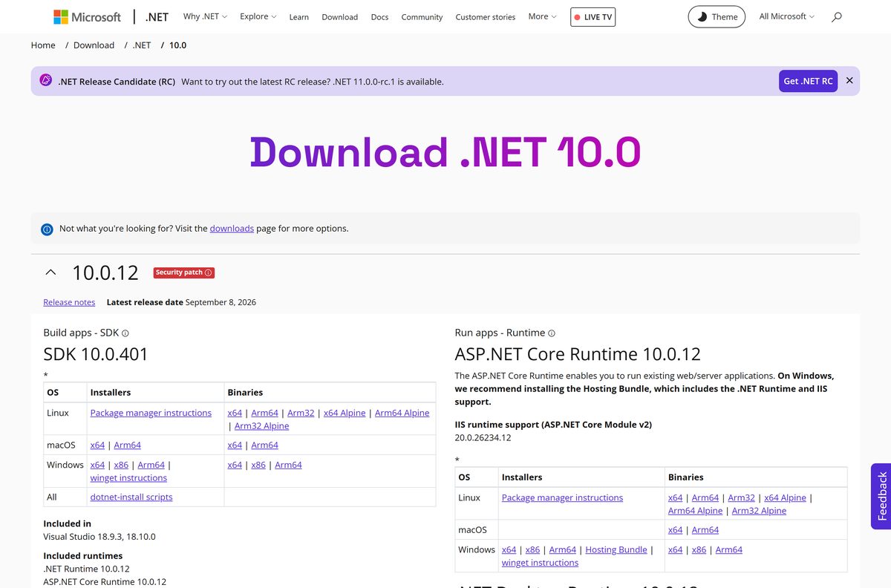Click the SDK 10.0.401 heading
891x588 pixels.
point(96,354)
